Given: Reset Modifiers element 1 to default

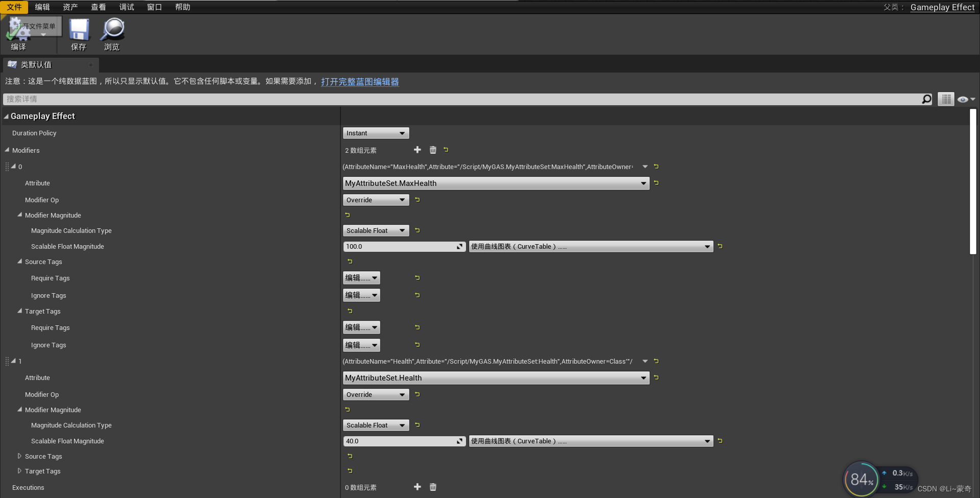Looking at the screenshot, I should click(x=656, y=361).
